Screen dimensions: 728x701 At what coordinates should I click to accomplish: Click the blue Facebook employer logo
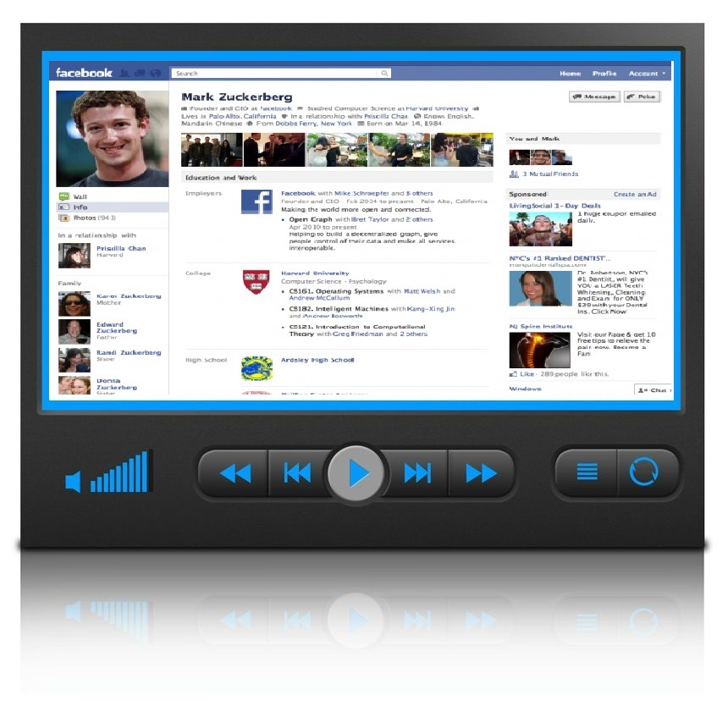[x=256, y=202]
